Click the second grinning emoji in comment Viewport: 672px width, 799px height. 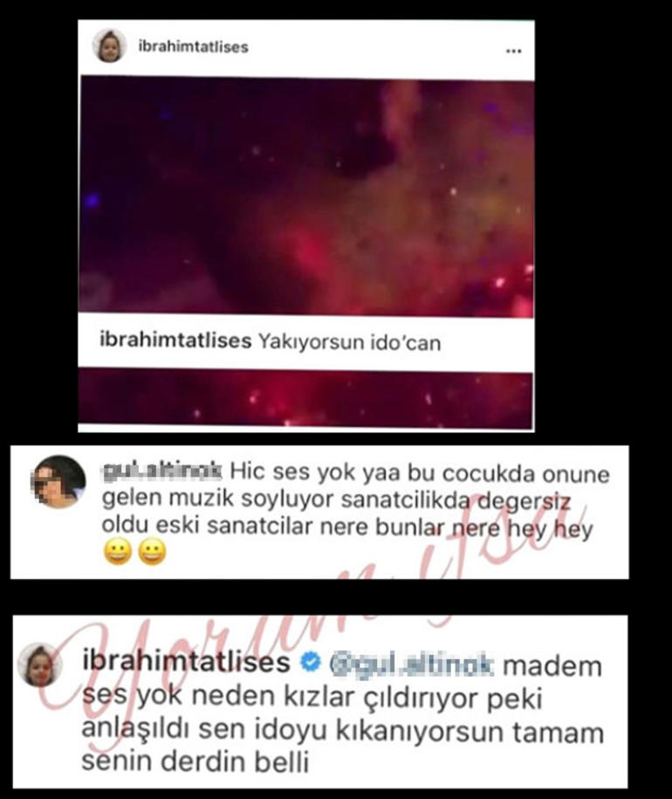click(152, 552)
